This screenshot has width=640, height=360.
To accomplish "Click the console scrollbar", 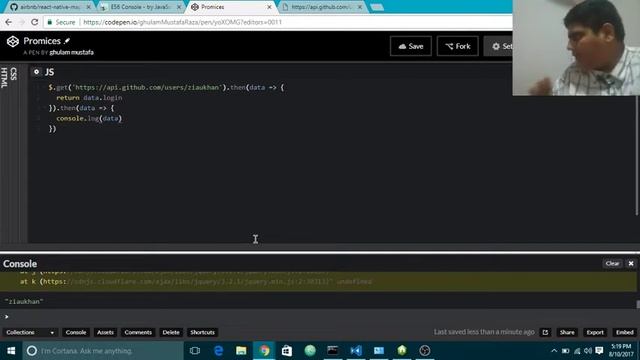I will click(x=638, y=304).
